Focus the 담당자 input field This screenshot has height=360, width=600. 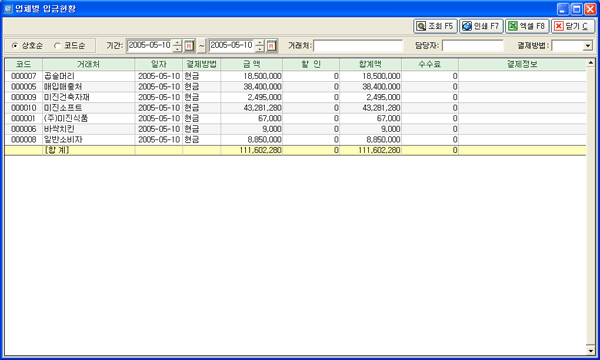point(473,46)
